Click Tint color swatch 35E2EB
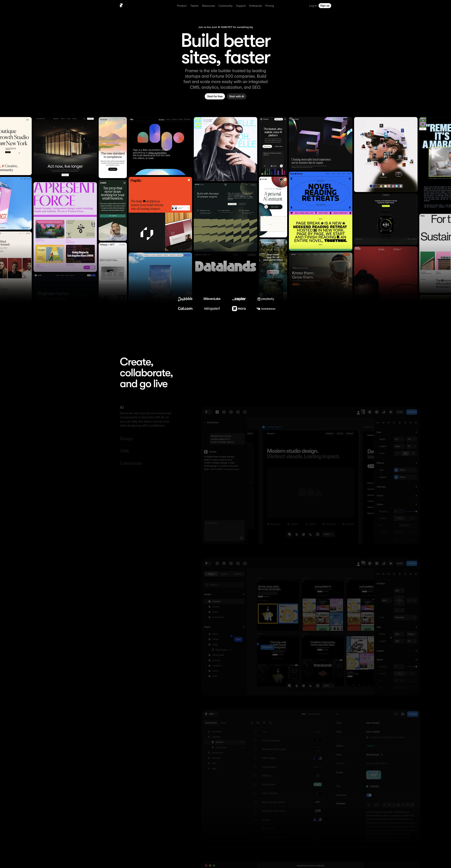The image size is (451, 868). (367, 787)
